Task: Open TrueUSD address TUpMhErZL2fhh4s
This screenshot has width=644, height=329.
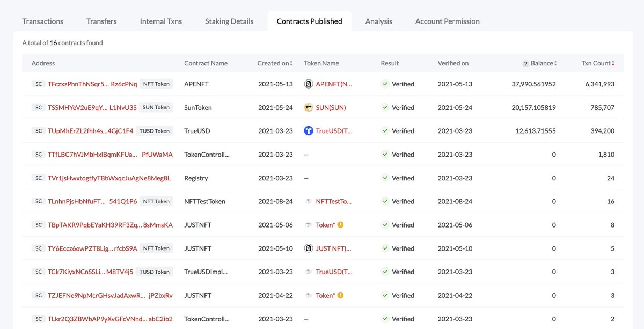Action: pos(91,131)
